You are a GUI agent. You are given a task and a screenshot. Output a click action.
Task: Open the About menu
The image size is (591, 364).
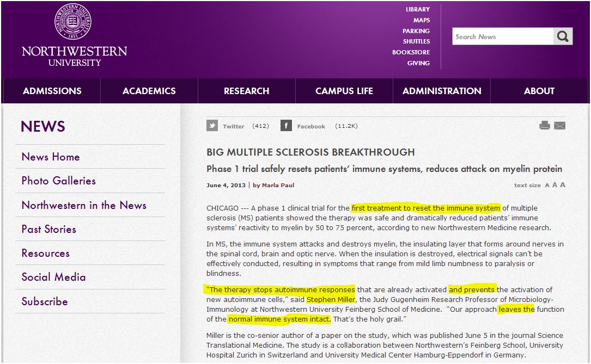coord(539,91)
